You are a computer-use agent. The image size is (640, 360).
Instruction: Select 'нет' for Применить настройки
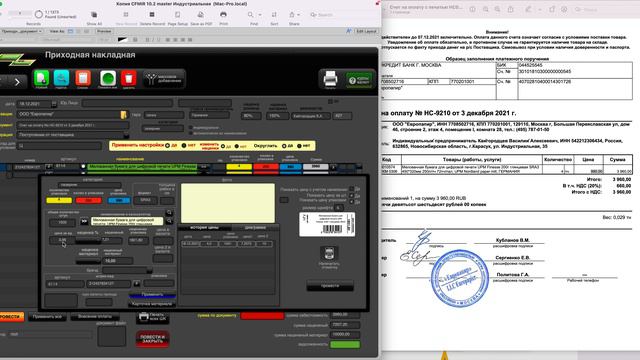click(x=184, y=145)
